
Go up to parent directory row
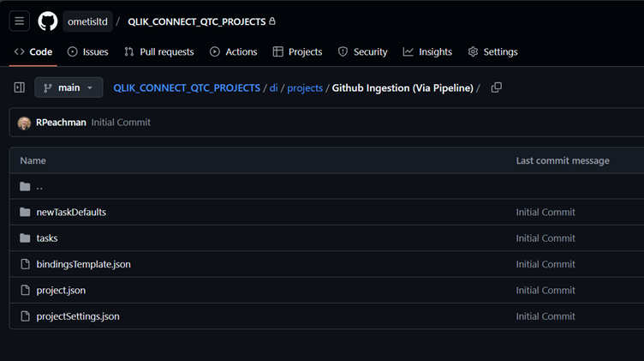pos(39,186)
